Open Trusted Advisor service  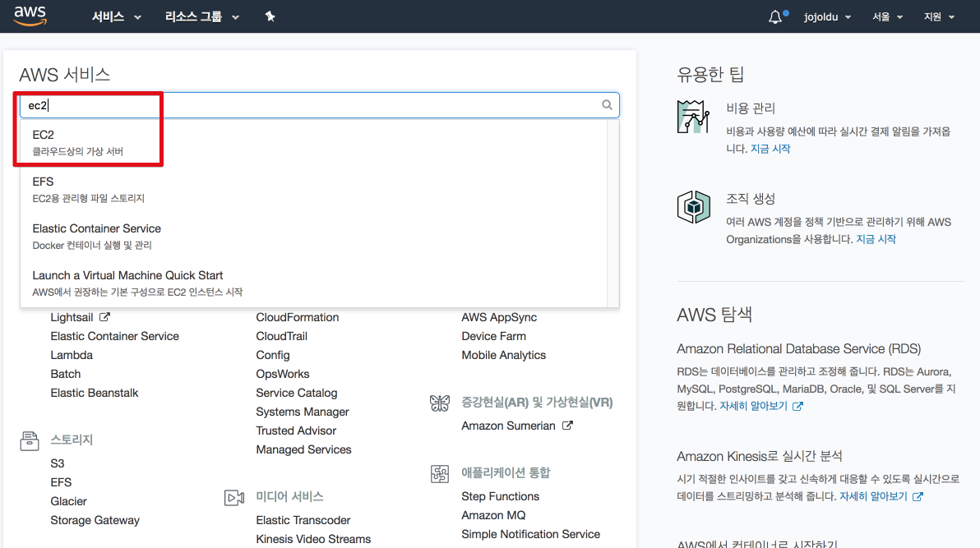point(296,431)
